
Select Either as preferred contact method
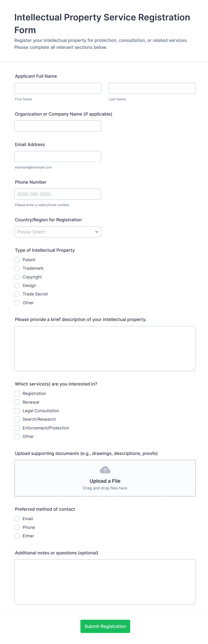17,536
